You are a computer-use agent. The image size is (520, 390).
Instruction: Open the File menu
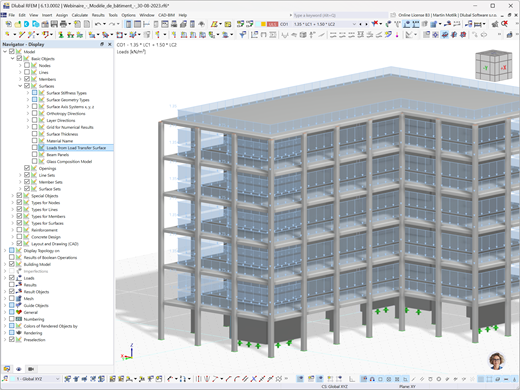click(12, 15)
